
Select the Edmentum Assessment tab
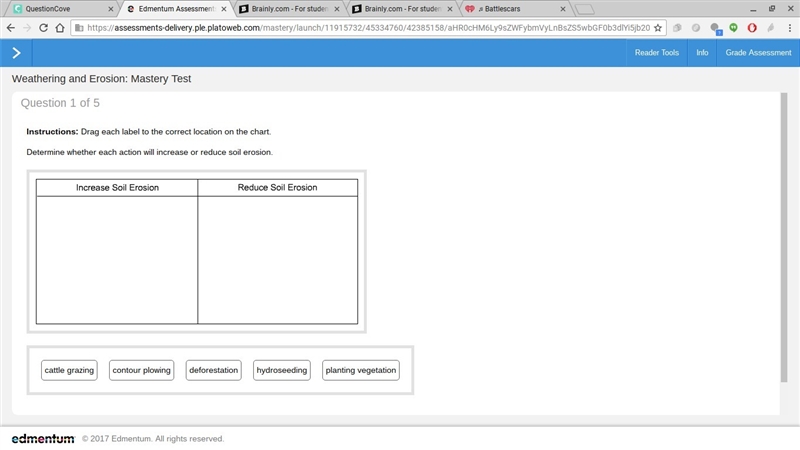[176, 9]
